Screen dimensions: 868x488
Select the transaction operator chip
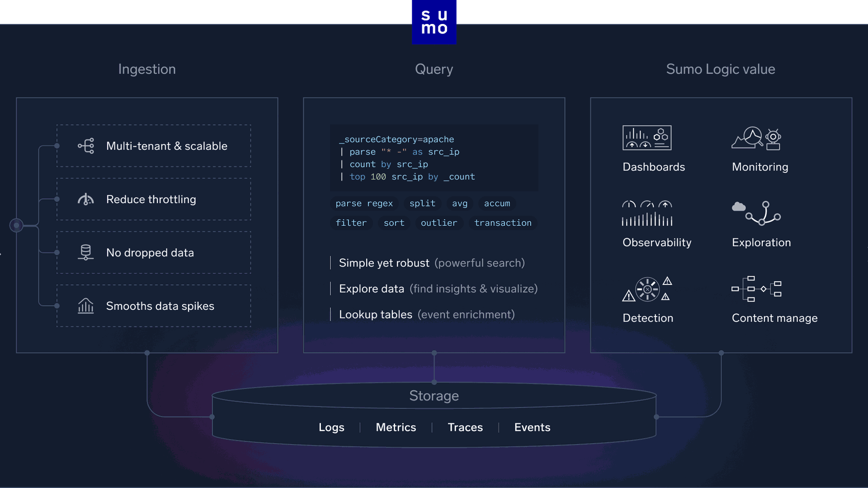(503, 223)
